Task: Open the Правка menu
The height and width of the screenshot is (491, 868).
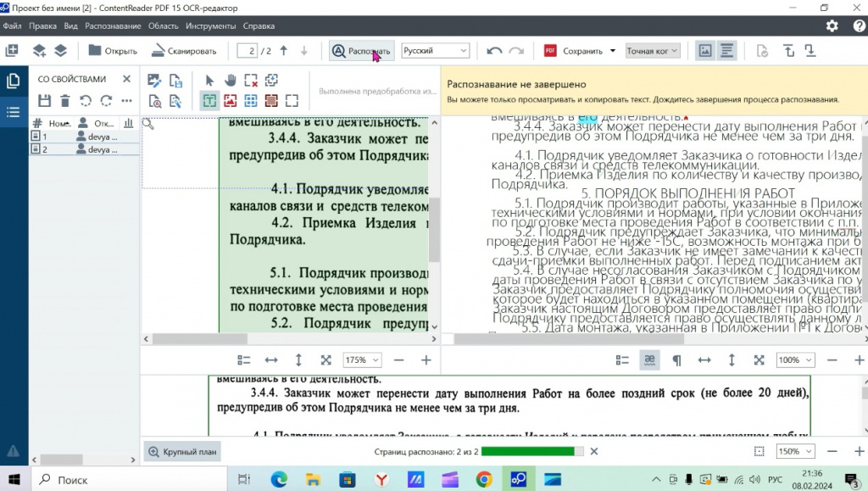Action: 42,26
